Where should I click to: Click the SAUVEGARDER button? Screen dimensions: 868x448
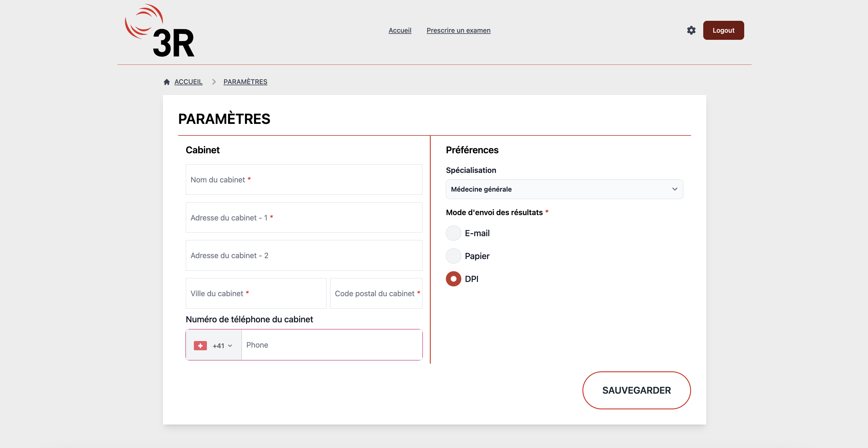636,390
